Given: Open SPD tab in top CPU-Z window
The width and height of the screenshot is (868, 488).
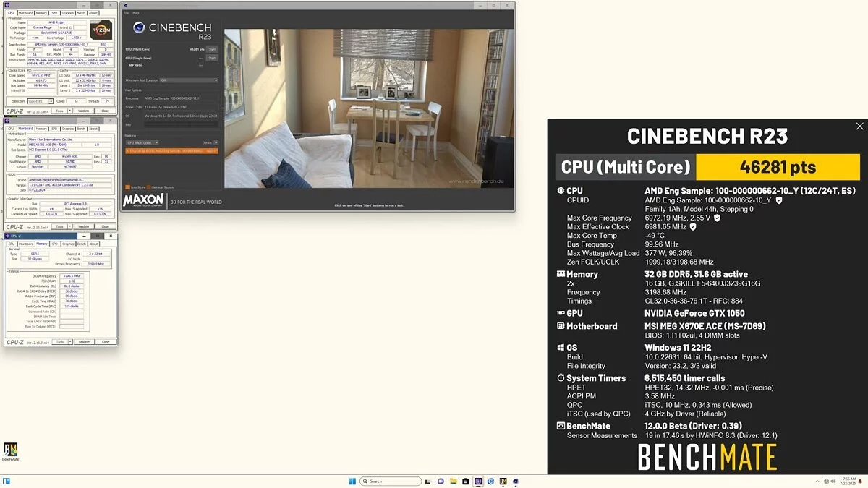Looking at the screenshot, I should pyautogui.click(x=54, y=13).
